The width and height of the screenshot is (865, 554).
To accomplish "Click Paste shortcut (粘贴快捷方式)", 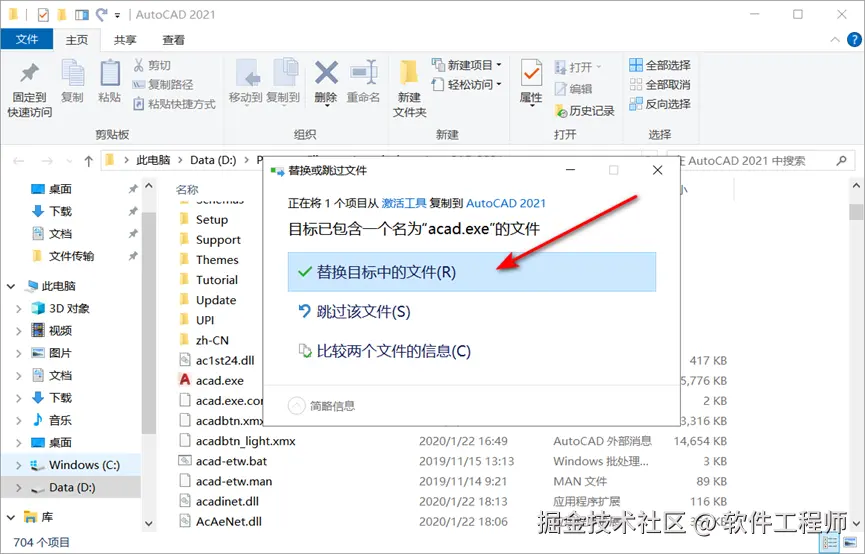I will [174, 104].
